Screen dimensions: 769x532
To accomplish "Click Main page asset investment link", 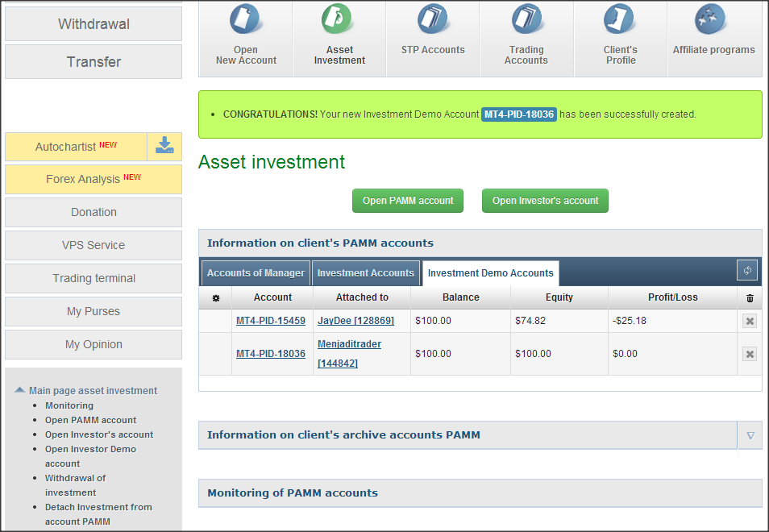I will tap(94, 390).
